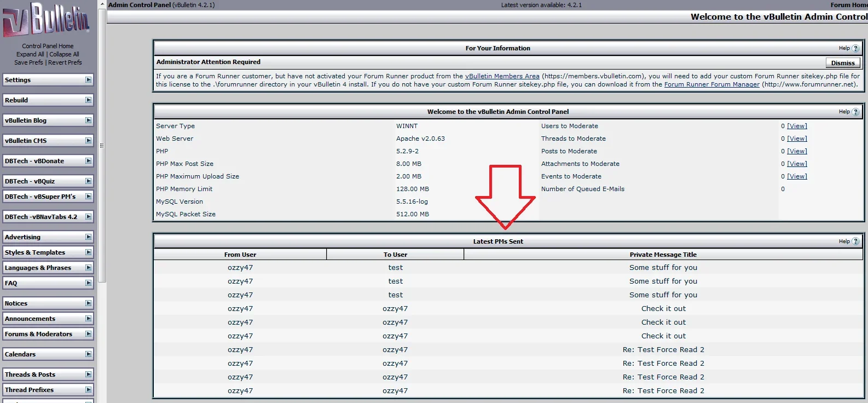Click Save Prefs link
The width and height of the screenshot is (868, 403).
click(28, 62)
